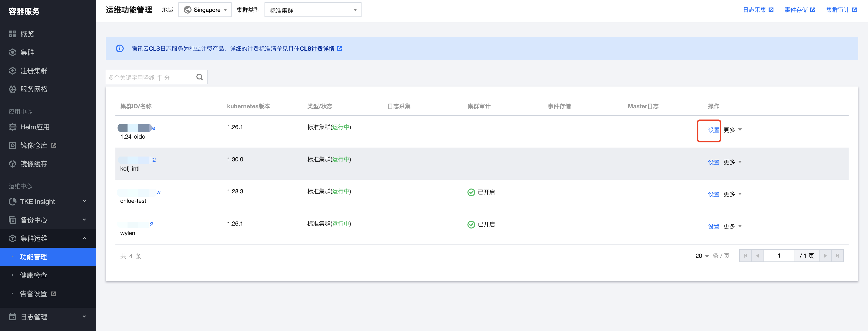
Task: Open the Singapore region dropdown
Action: (205, 10)
